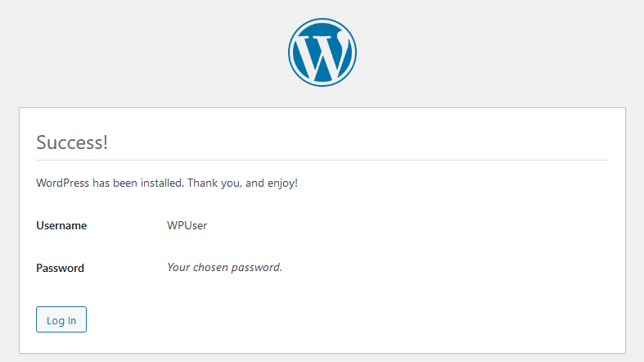Click the divider line beneath Success!
Image resolution: width=644 pixels, height=362 pixels.
[x=322, y=160]
